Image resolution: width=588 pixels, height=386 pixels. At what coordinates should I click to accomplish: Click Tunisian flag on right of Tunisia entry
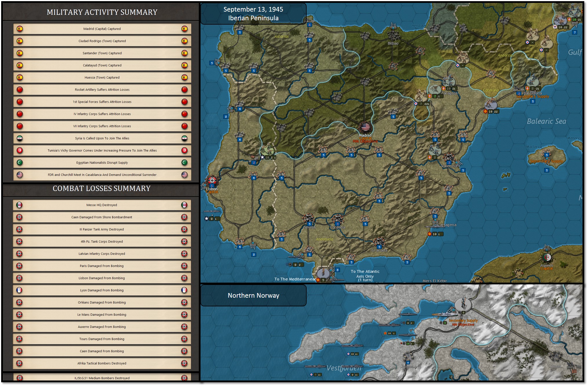184,150
